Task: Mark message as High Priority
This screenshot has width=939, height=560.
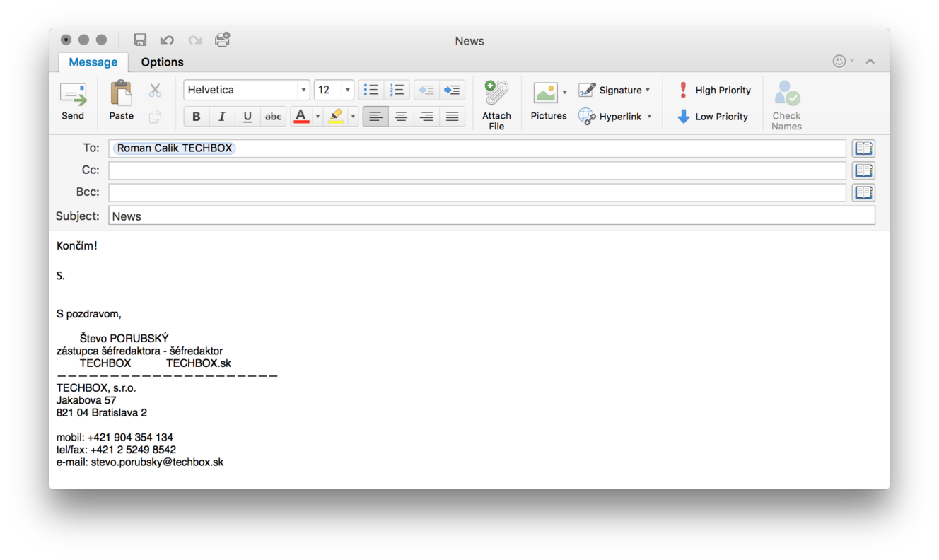Action: [x=714, y=90]
